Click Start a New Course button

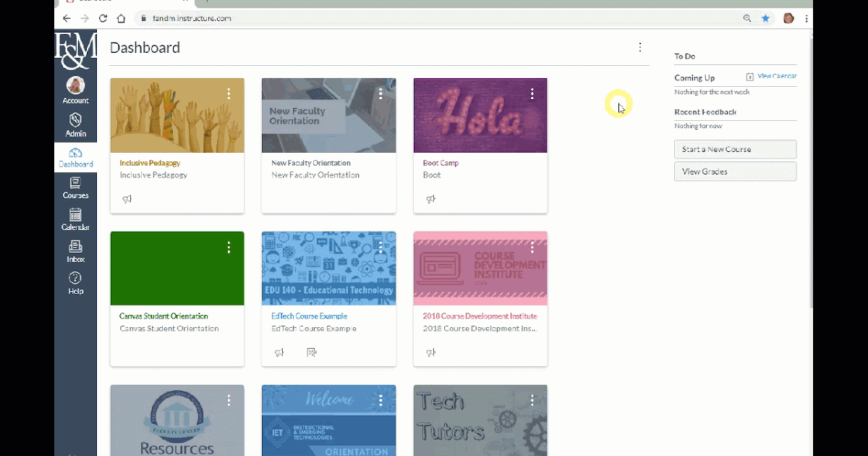pyautogui.click(x=735, y=149)
